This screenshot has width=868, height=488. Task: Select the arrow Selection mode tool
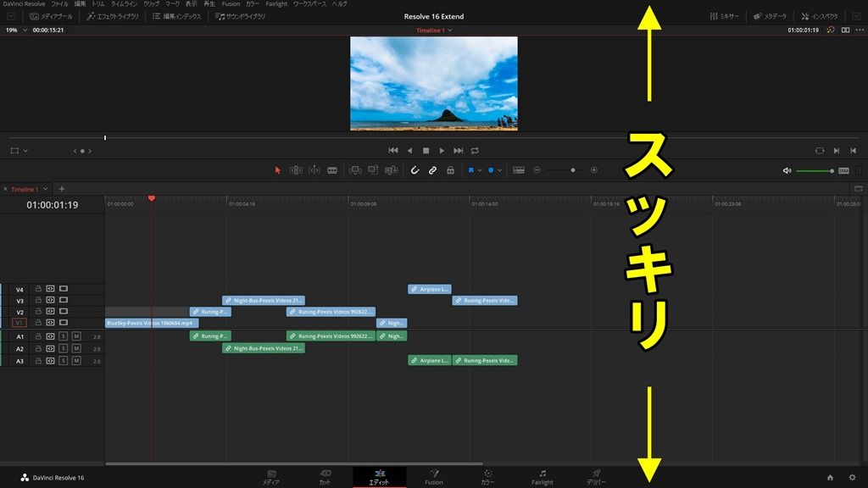pos(277,170)
